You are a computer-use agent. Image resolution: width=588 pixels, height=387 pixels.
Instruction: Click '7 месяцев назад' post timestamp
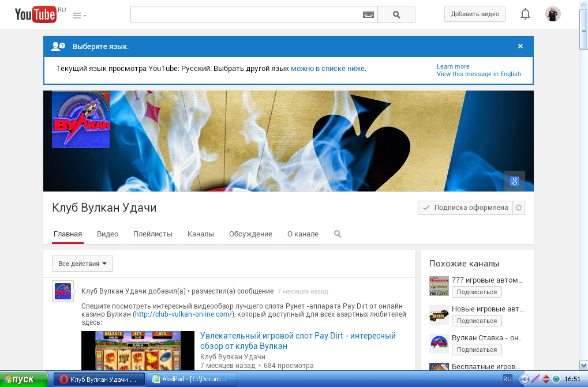[302, 291]
